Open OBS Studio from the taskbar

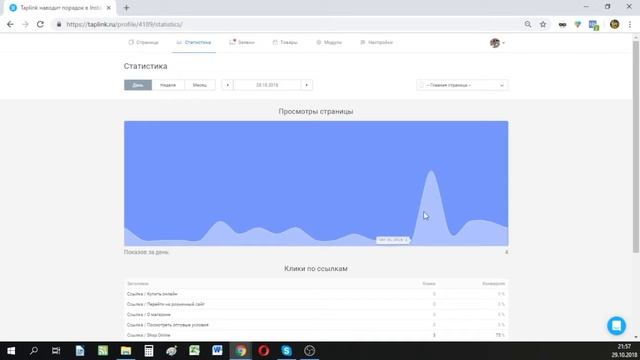tap(309, 351)
